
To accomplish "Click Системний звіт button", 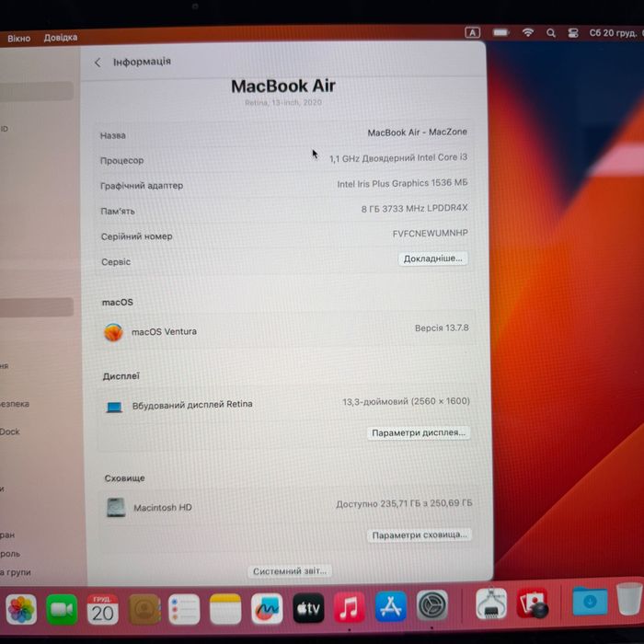I will click(290, 571).
